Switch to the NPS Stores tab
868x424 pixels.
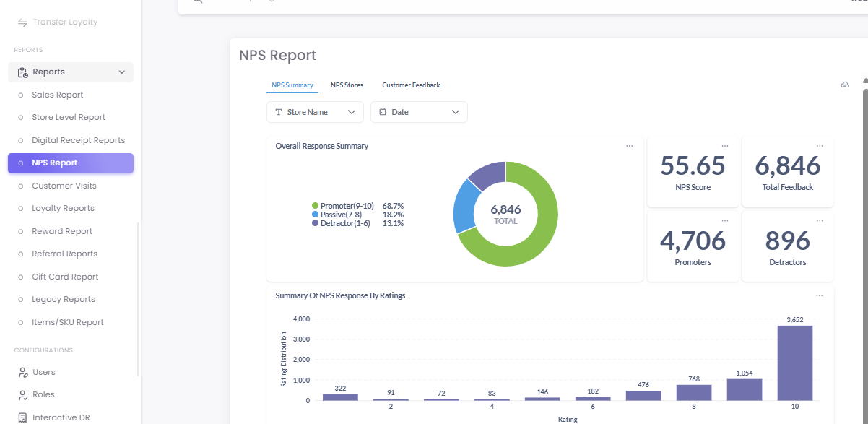pos(347,85)
